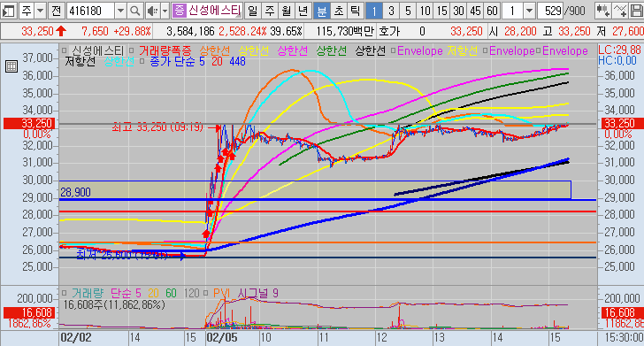
Task: Choose the 60-minute interval
Action: [492, 11]
